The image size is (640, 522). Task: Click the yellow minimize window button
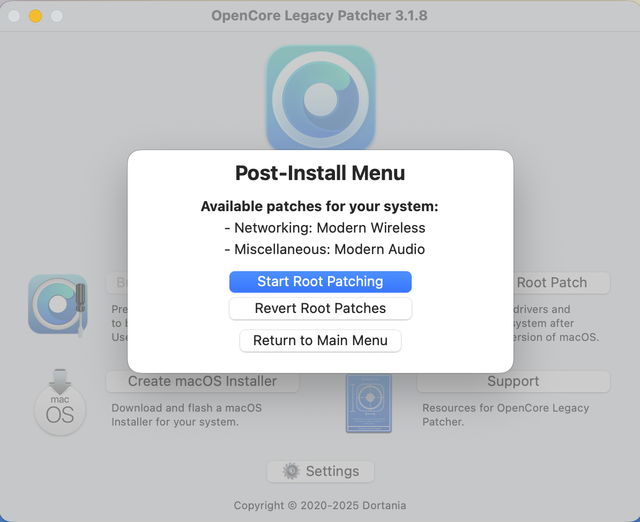click(36, 16)
